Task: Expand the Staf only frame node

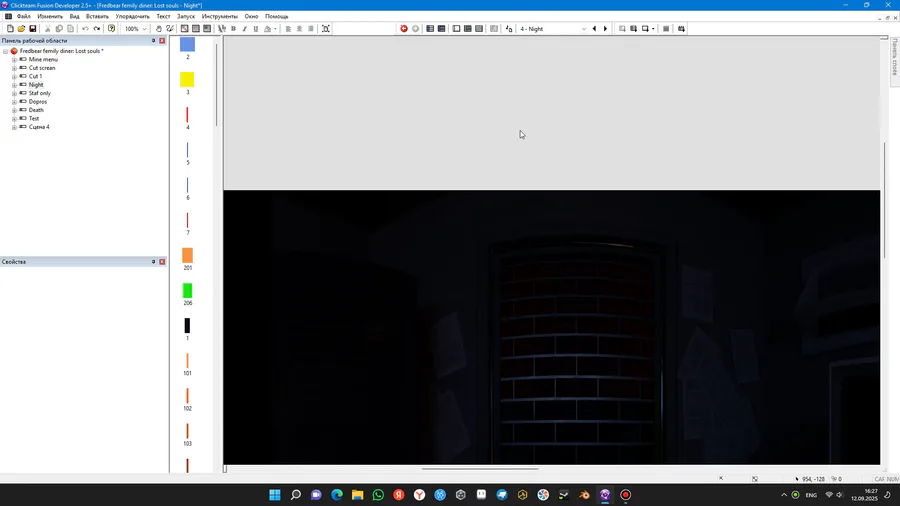Action: point(14,94)
